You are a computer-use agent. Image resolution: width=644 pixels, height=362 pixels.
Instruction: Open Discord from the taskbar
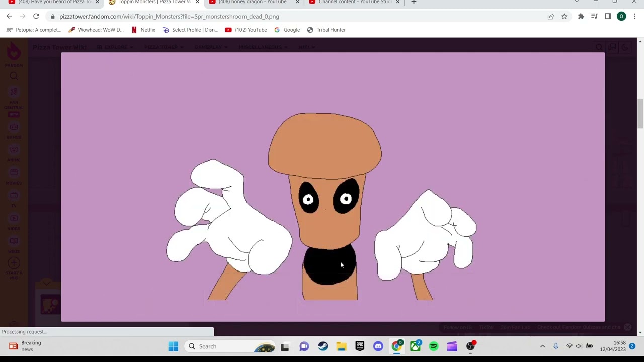point(378,346)
